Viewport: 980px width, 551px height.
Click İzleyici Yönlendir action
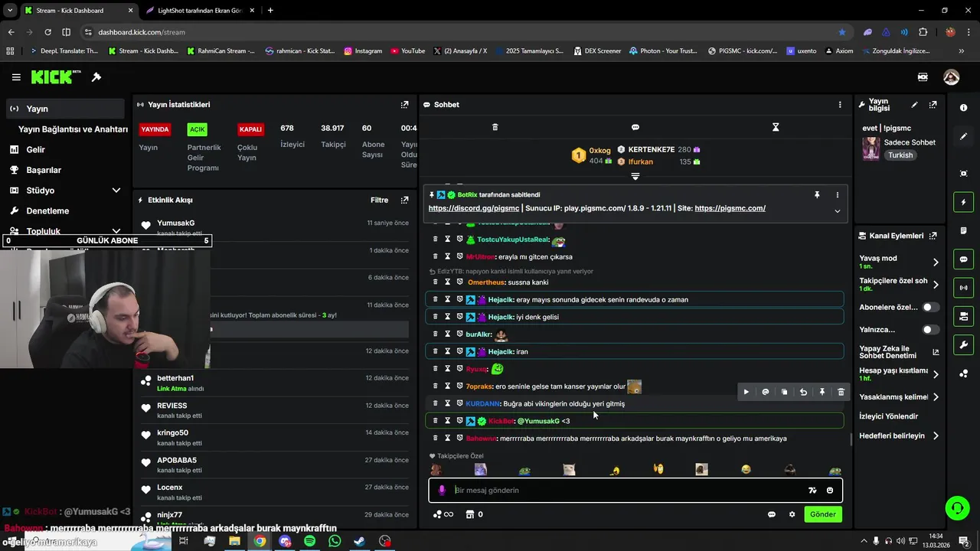pos(888,416)
